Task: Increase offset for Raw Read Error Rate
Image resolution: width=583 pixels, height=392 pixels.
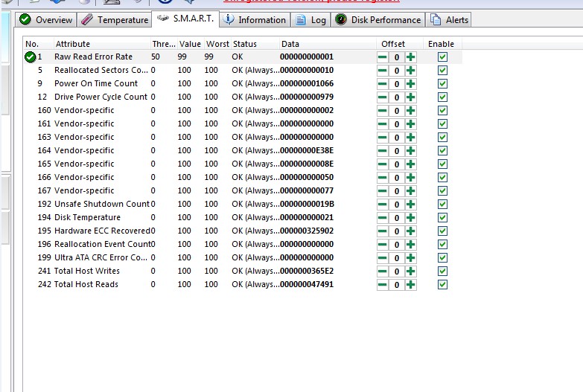Action: pos(410,57)
